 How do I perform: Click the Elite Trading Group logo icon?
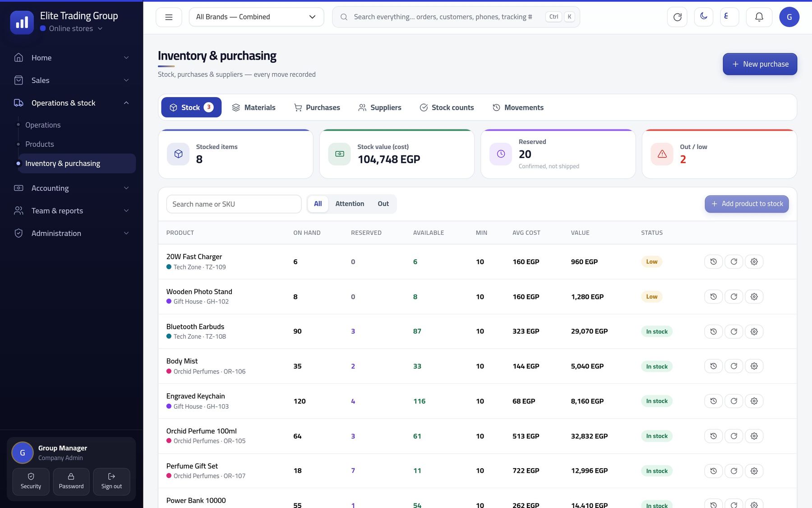[22, 23]
